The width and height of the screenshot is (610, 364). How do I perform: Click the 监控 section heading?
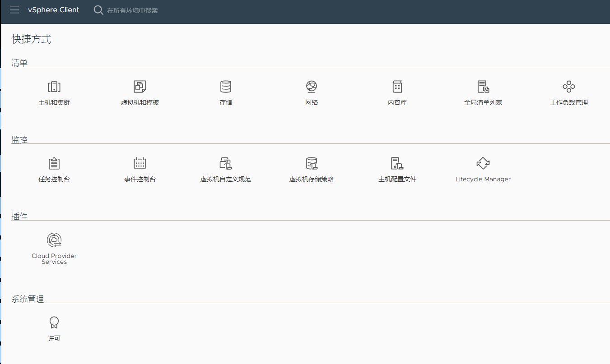tap(19, 140)
